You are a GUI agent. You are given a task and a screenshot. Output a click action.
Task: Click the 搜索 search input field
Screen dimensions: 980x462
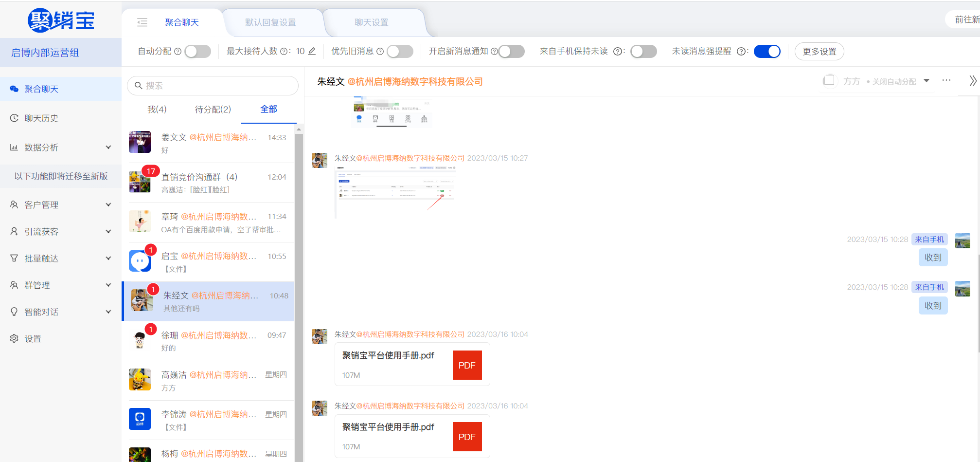213,86
